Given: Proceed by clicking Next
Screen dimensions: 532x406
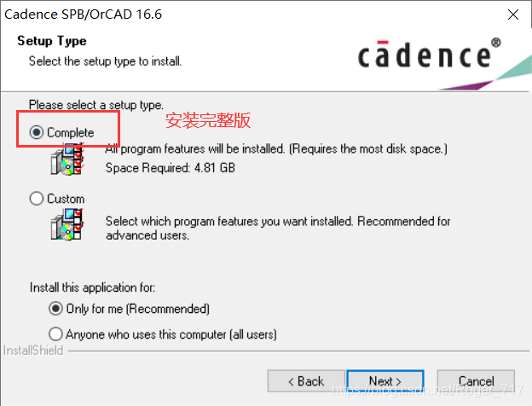Looking at the screenshot, I should tap(385, 381).
